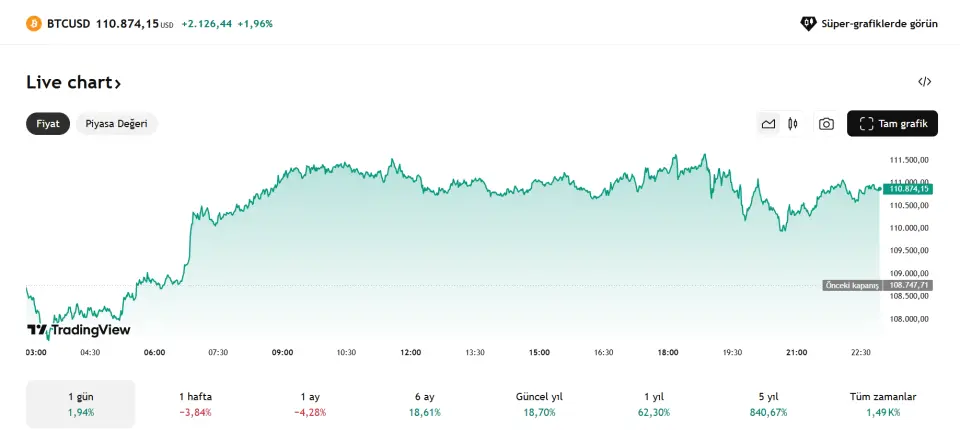Select the Güncel yıl range
Viewport: 960px width, 430px height.
539,404
